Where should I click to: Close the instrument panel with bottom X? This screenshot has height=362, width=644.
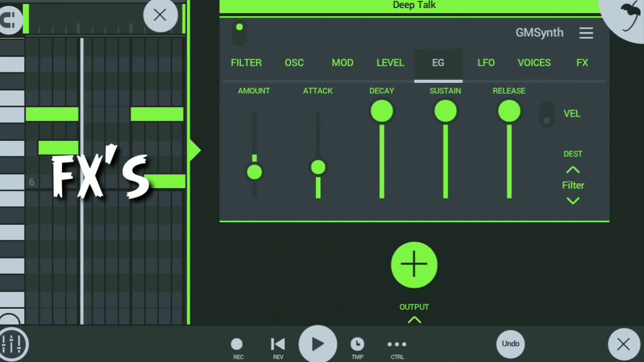(623, 344)
